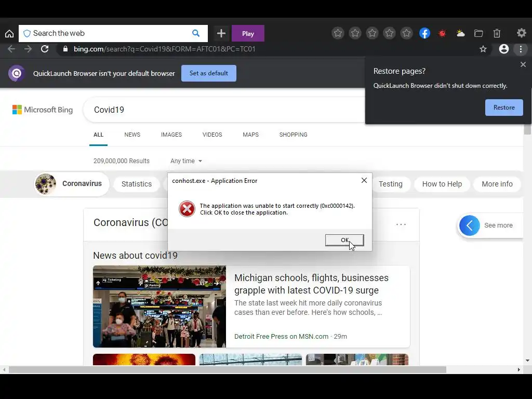This screenshot has height=399, width=532.
Task: Click the blue See more arrow button
Action: [470, 225]
